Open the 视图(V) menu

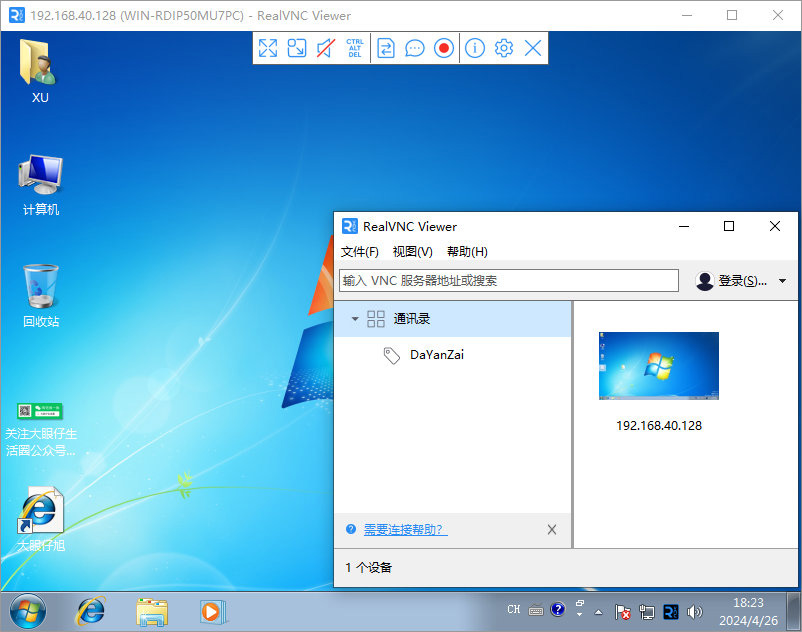coord(412,251)
